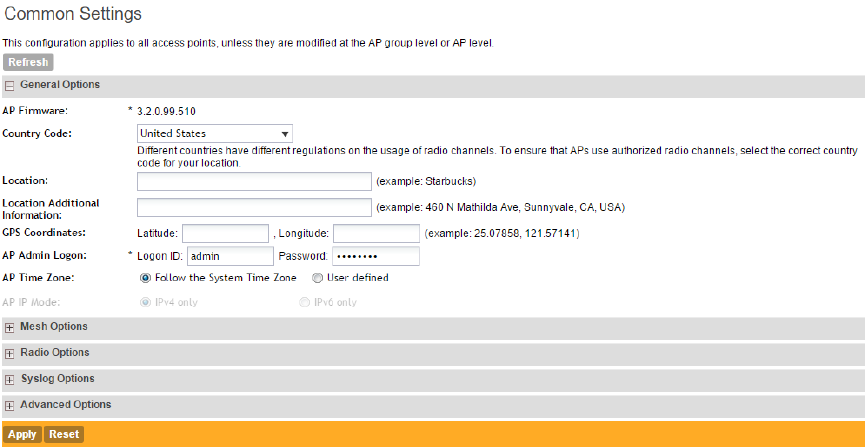The height and width of the screenshot is (447, 865).
Task: Click the Latitude input box
Action: pyautogui.click(x=226, y=233)
